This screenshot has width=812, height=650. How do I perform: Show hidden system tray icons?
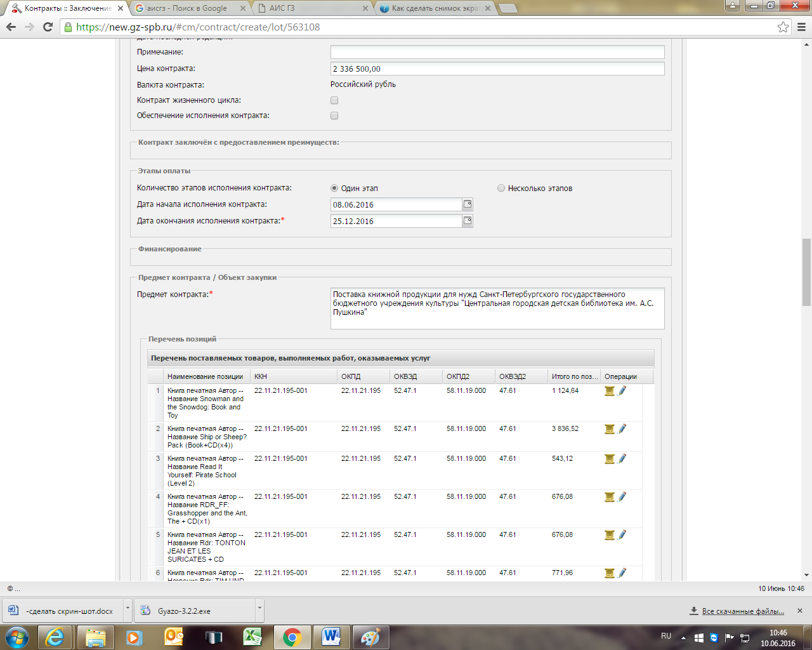coord(683,637)
